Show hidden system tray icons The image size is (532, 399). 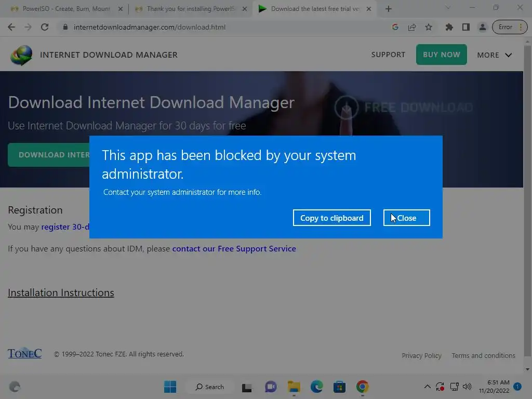pyautogui.click(x=428, y=387)
